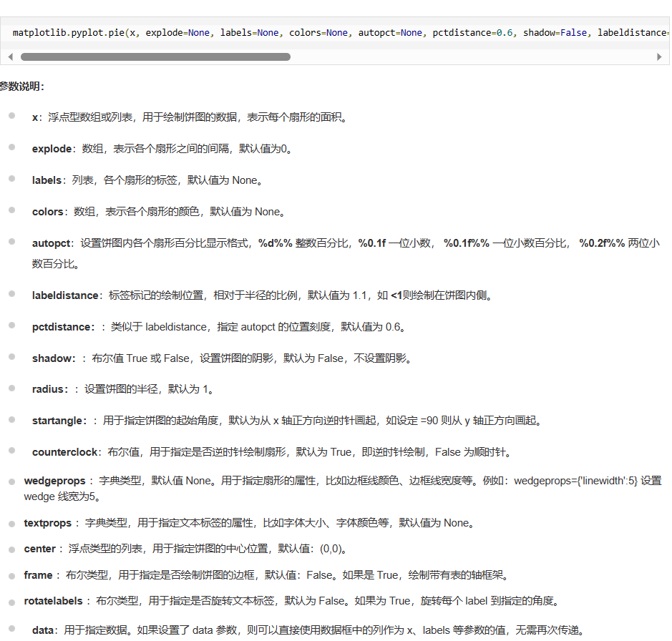The image size is (672, 641).
Task: Click the 'shadow' parameter name
Action: pyautogui.click(x=52, y=358)
